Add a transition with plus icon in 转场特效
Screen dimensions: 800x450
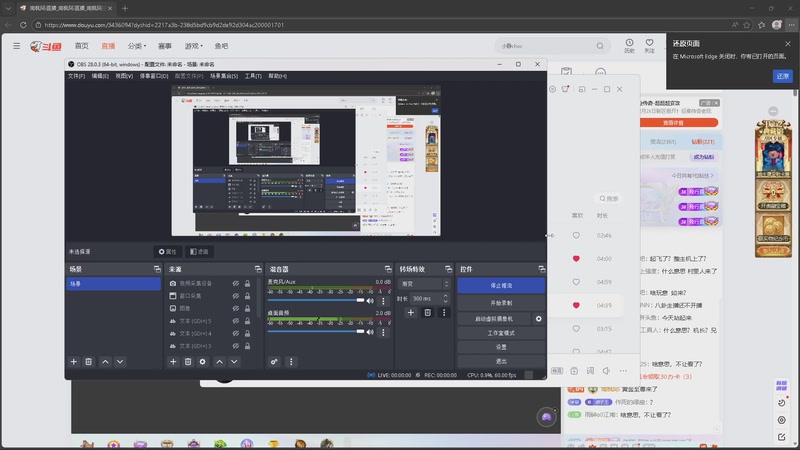tap(411, 312)
